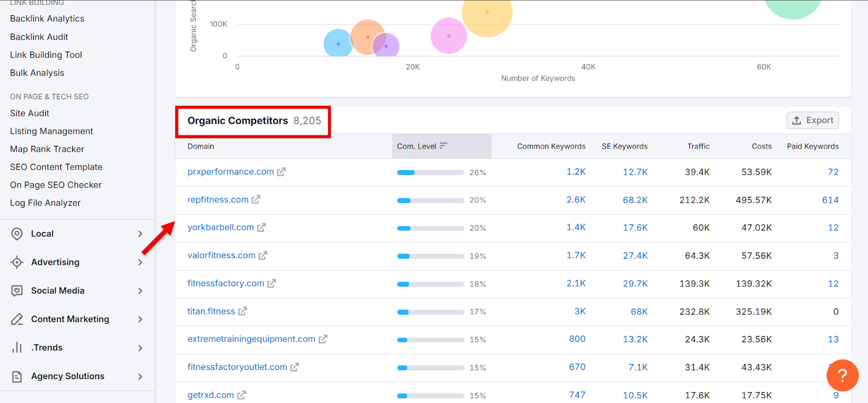Open the titan.fitness domain link

click(x=212, y=311)
